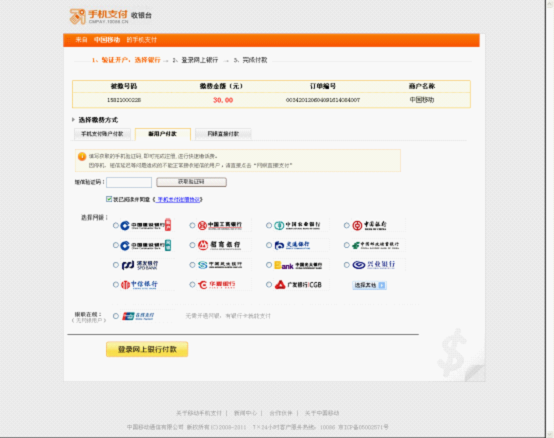Open the 手机支付 agreement link

(x=178, y=200)
